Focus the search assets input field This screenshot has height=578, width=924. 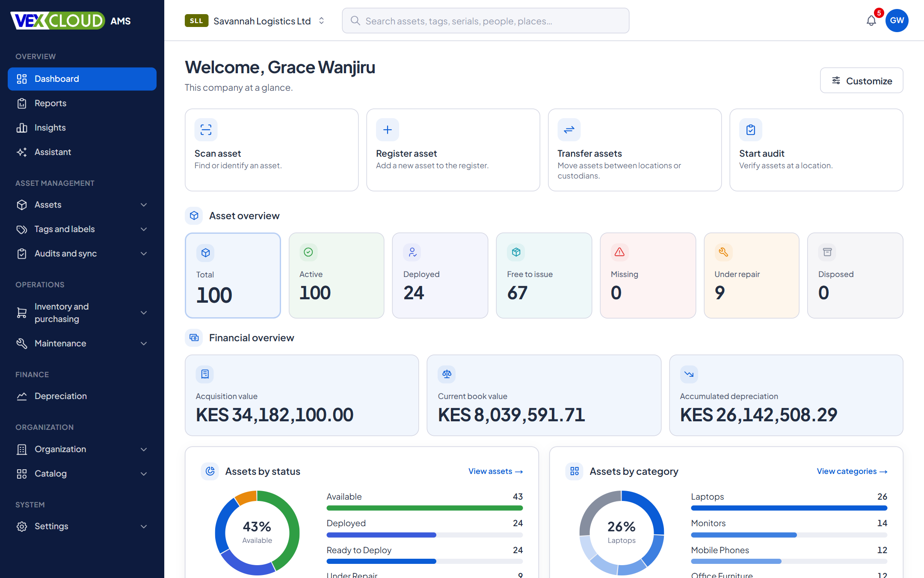pyautogui.click(x=486, y=21)
